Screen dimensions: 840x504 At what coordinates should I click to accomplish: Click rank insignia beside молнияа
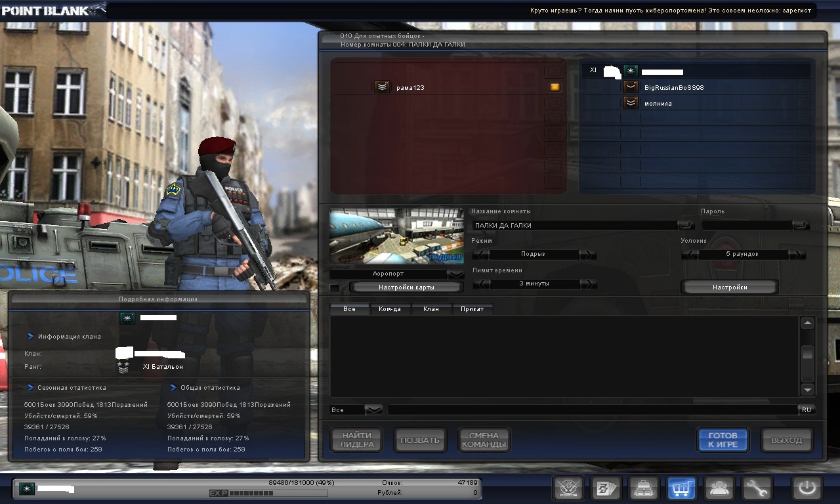tap(631, 103)
